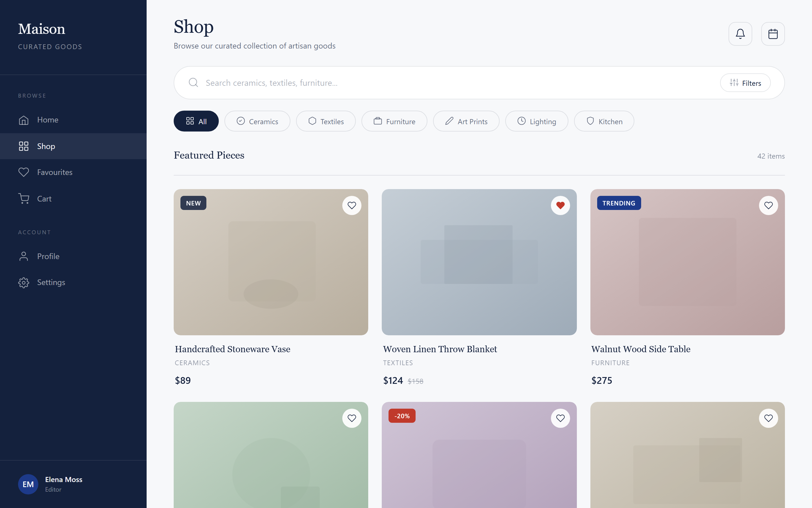Click the Favourites heart icon in sidebar
The width and height of the screenshot is (812, 508).
pyautogui.click(x=23, y=172)
